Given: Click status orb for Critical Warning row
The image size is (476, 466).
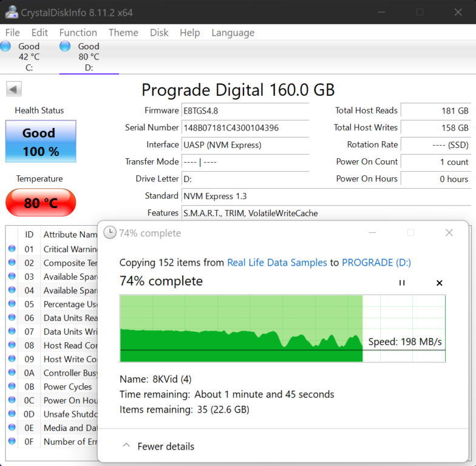Looking at the screenshot, I should (x=12, y=249).
